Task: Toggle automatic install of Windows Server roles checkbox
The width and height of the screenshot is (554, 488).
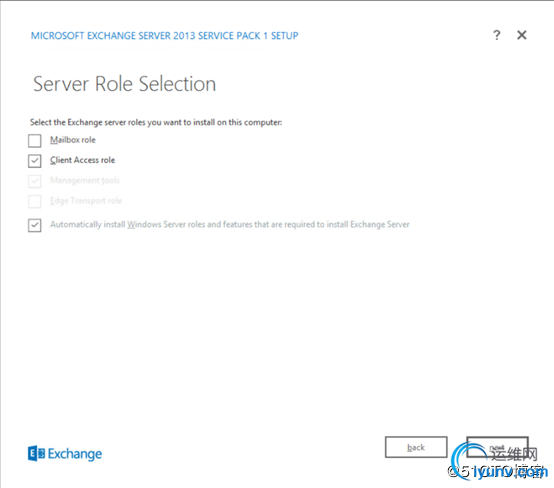Action: pyautogui.click(x=35, y=225)
